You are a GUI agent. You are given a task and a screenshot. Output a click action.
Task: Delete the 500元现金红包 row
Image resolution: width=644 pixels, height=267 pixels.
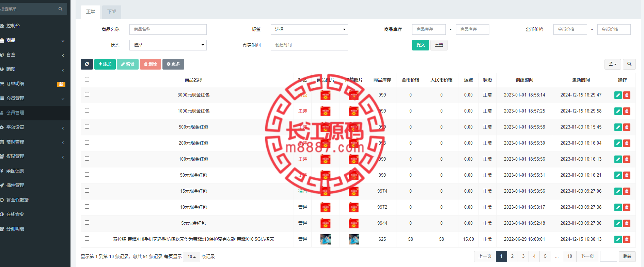pos(627,127)
